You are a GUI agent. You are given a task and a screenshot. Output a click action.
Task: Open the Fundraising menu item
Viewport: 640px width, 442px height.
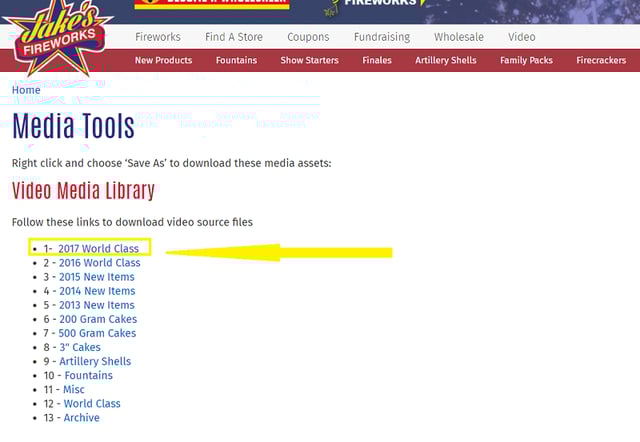pos(382,37)
